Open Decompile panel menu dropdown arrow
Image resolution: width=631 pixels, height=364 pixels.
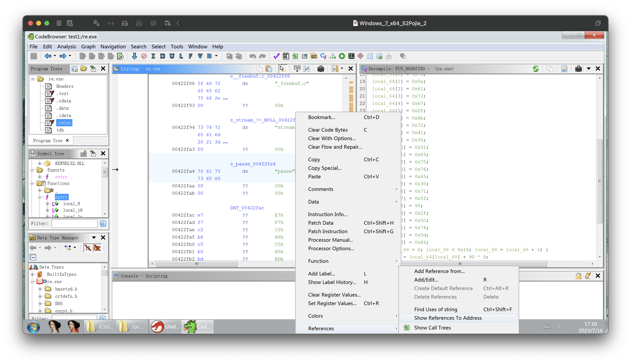[589, 68]
